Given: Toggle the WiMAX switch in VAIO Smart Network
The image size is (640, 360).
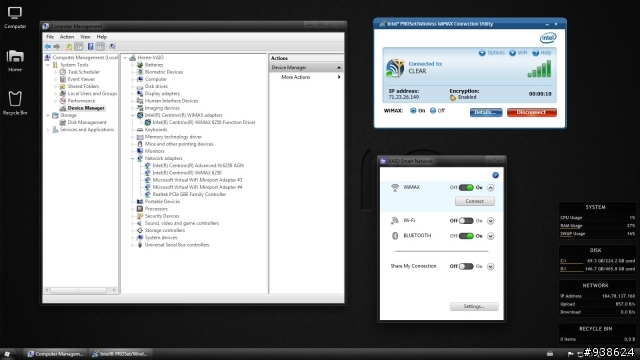Looking at the screenshot, I should click(x=466, y=188).
